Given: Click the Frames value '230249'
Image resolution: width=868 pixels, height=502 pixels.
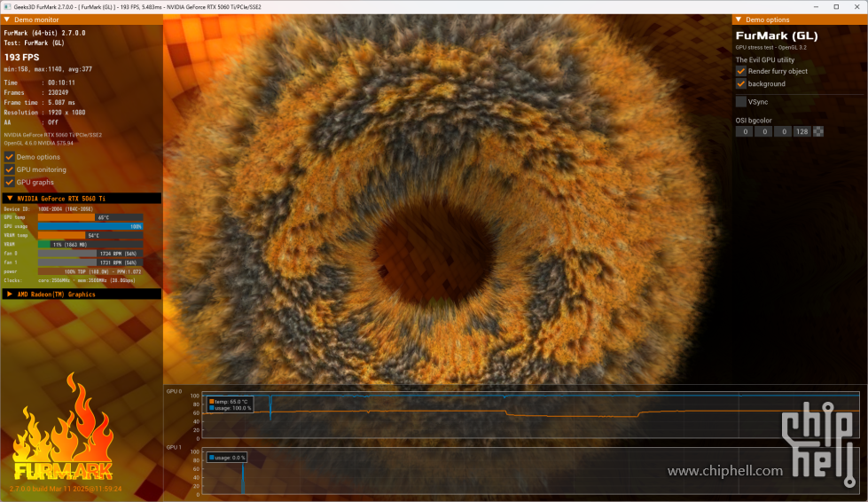Looking at the screenshot, I should (x=59, y=92).
